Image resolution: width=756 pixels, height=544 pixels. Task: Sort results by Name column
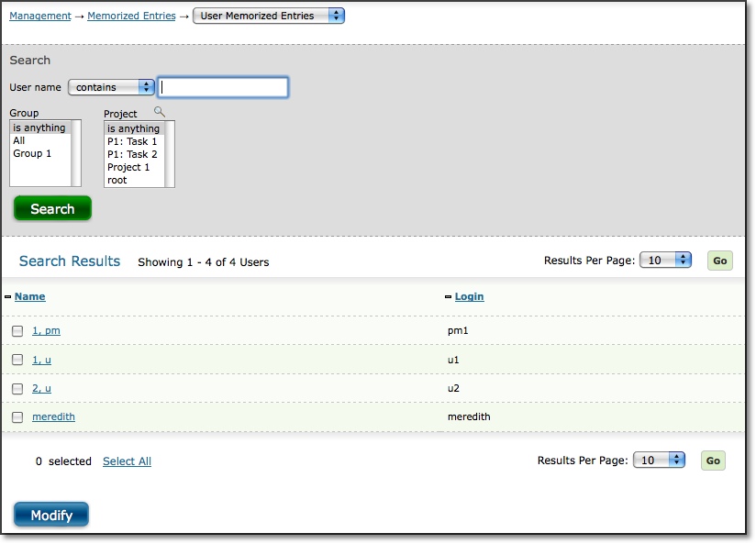pyautogui.click(x=30, y=296)
